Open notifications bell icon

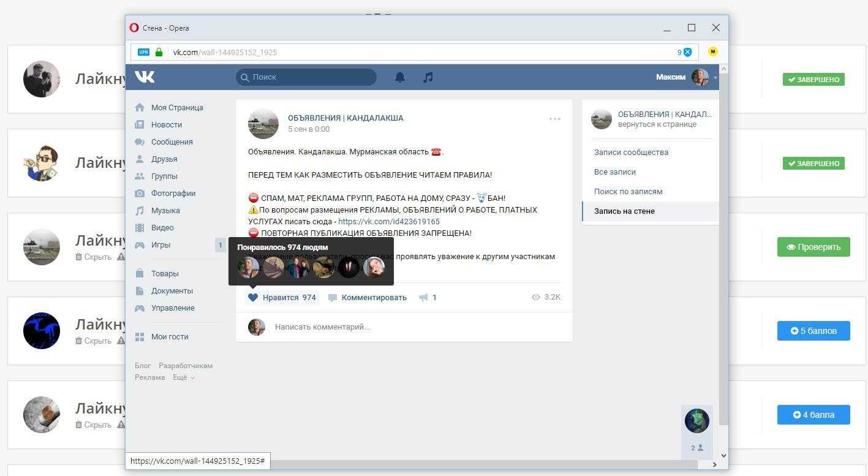[400, 77]
